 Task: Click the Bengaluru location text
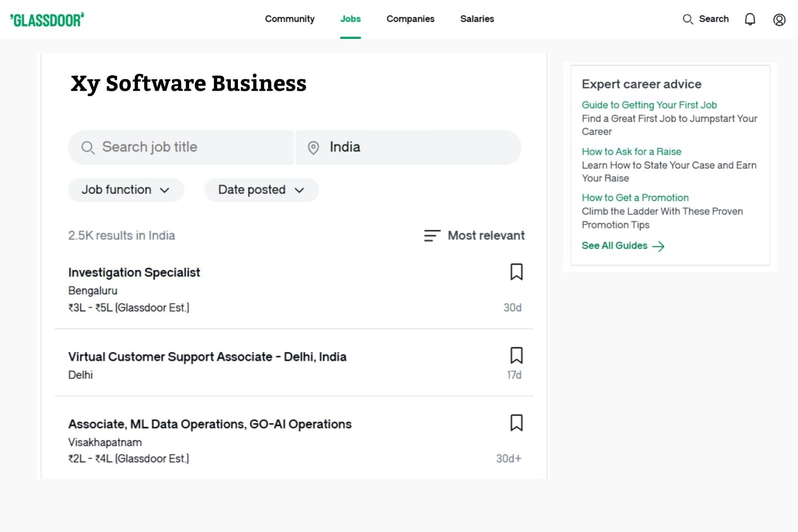pos(93,290)
